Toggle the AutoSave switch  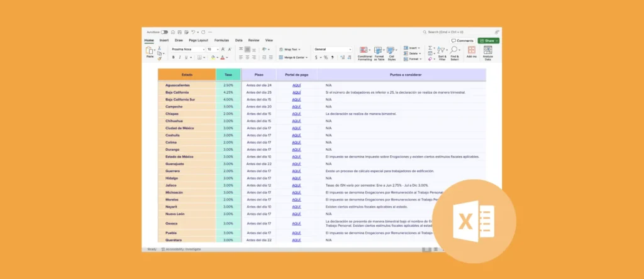(164, 31)
